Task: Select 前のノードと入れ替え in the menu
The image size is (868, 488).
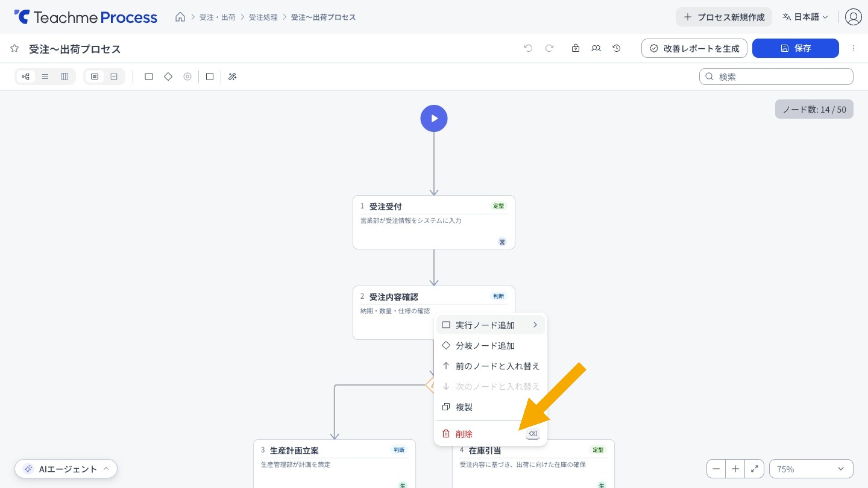Action: click(x=491, y=366)
